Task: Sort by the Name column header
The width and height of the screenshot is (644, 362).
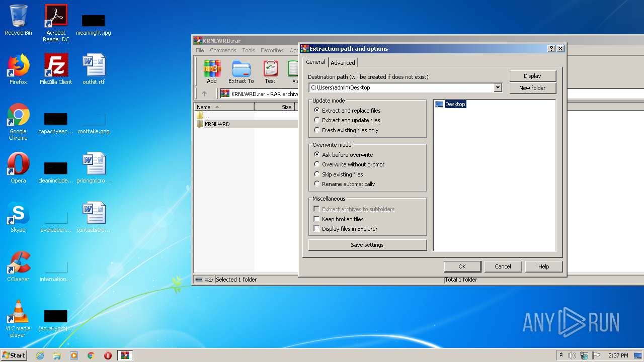Action: 224,107
